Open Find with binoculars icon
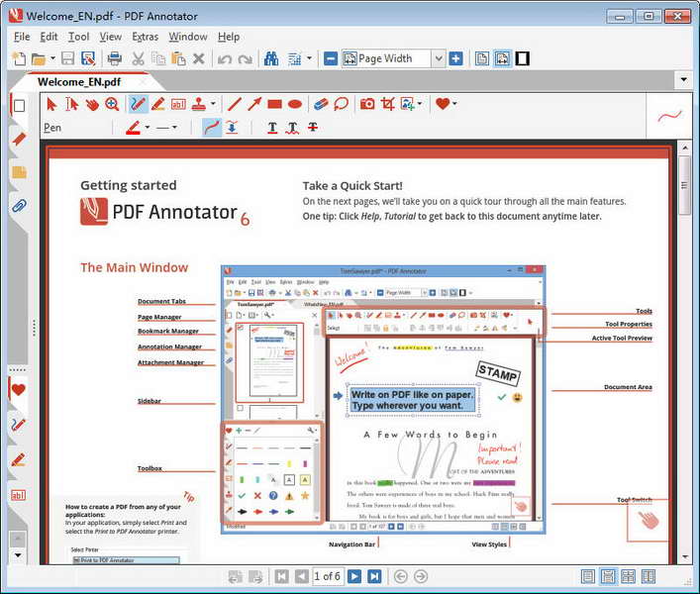This screenshot has height=594, width=700. [271, 58]
